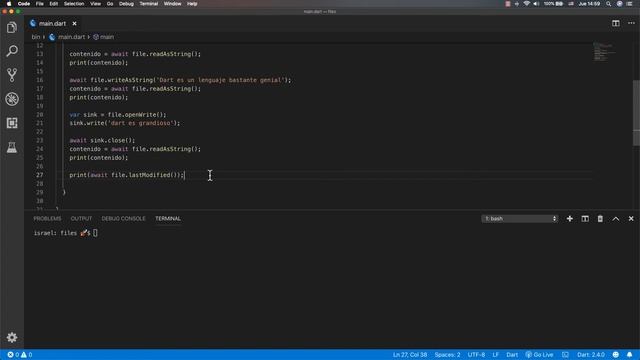
Task: Place cursor on line 27 print statement
Action: (x=127, y=175)
